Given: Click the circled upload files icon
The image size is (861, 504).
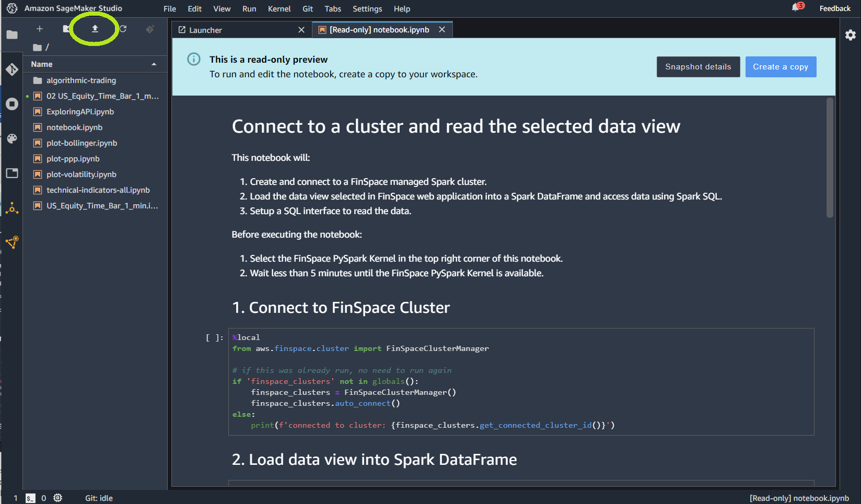Looking at the screenshot, I should [95, 30].
